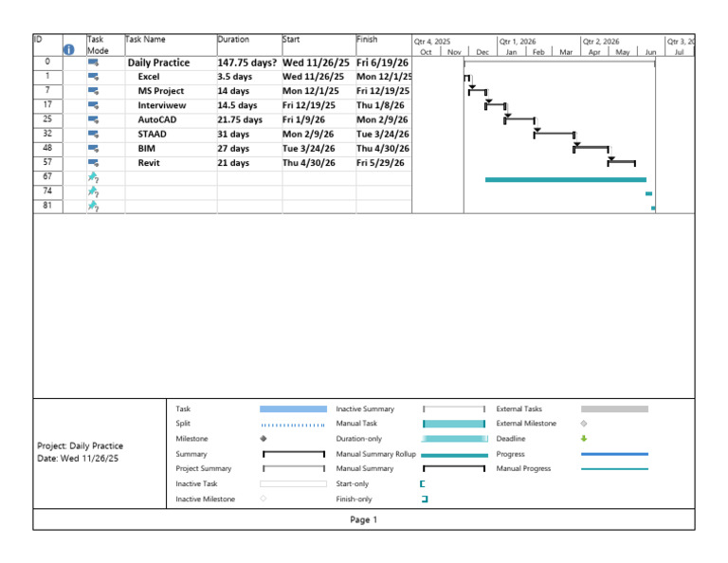Click Inactive Milestone diamond in legend
Image resolution: width=728 pixels, height=563 pixels.
pyautogui.click(x=264, y=499)
